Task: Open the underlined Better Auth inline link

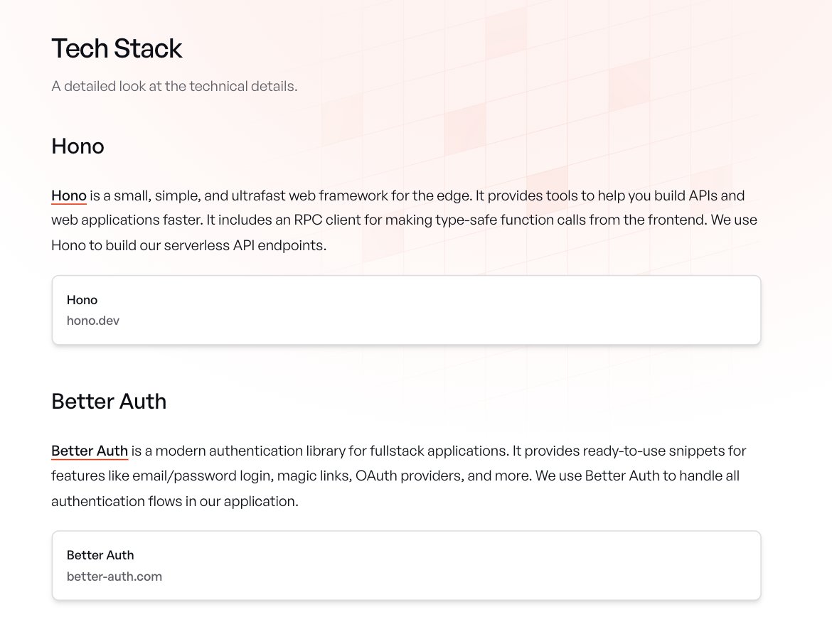Action: [90, 451]
